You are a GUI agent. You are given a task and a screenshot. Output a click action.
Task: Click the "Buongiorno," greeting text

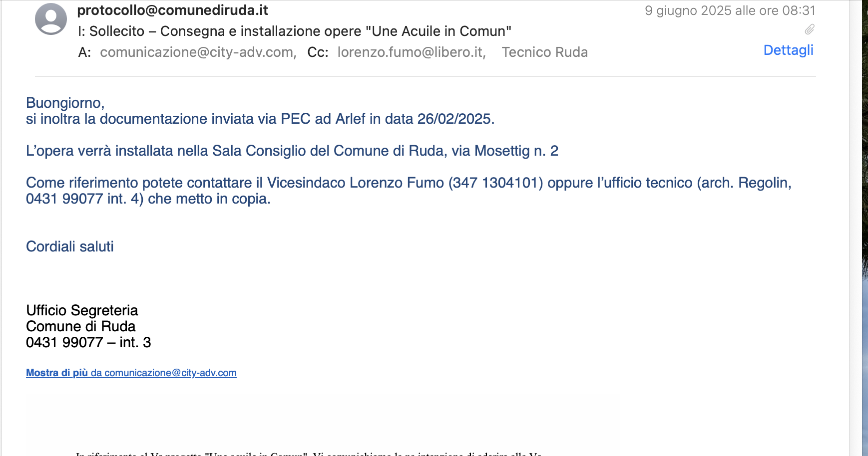pyautogui.click(x=65, y=103)
